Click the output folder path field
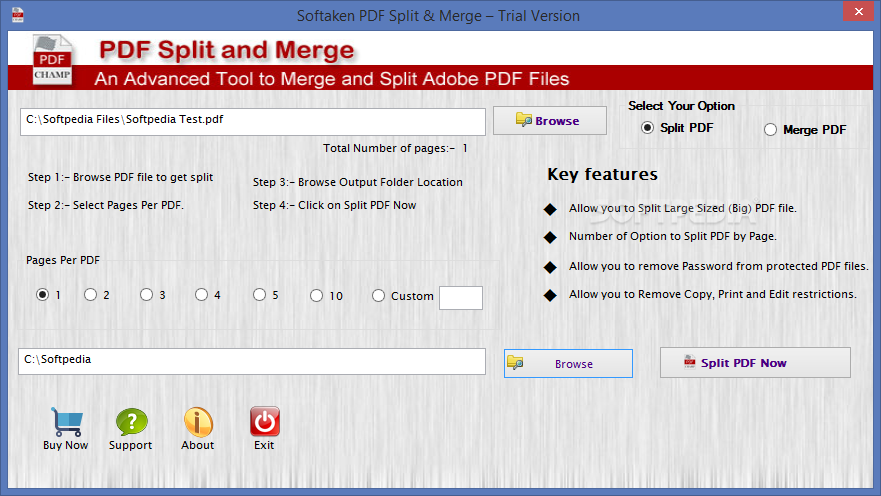The width and height of the screenshot is (881, 496). (x=252, y=361)
